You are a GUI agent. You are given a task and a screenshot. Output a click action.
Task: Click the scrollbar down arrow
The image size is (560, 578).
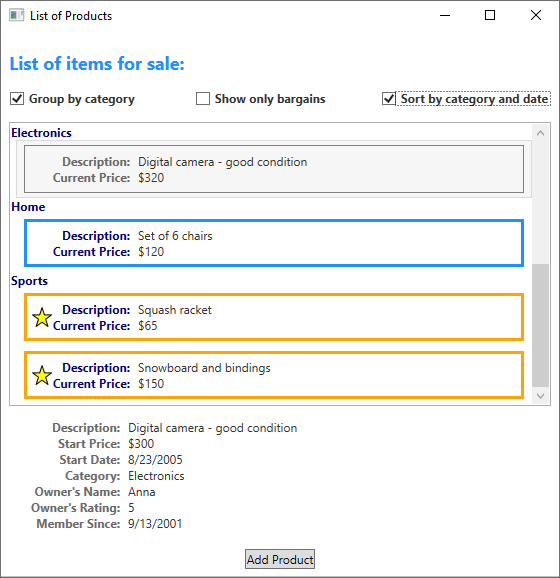click(x=540, y=396)
